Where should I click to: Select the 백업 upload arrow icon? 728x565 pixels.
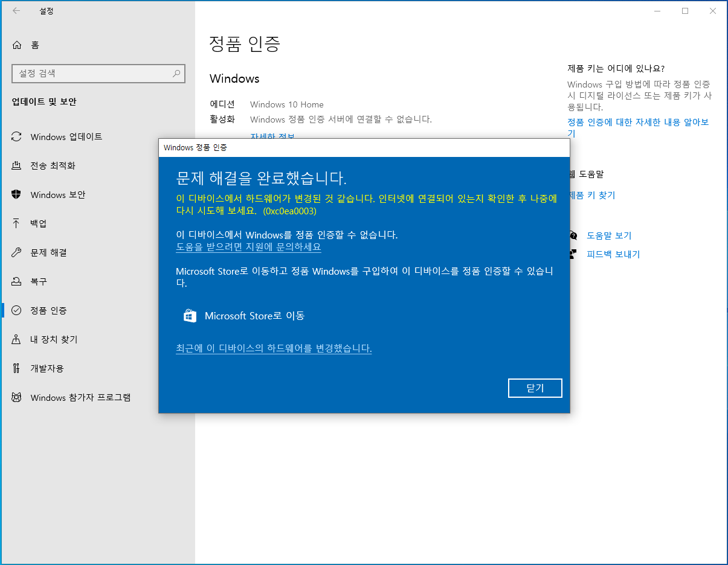[17, 223]
